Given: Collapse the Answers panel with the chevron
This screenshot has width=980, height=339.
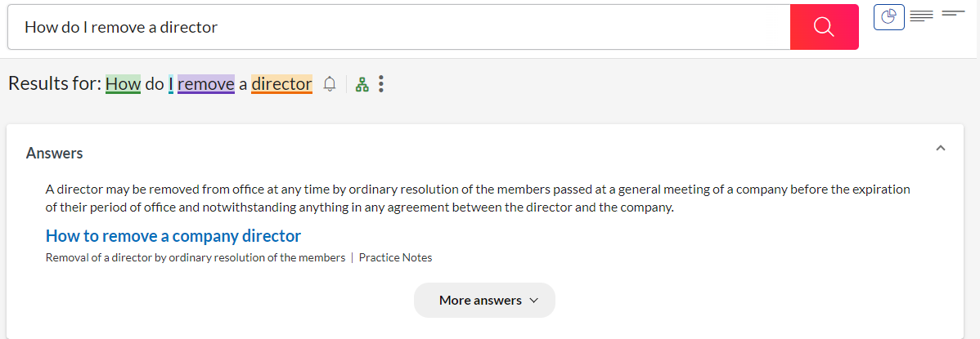Looking at the screenshot, I should [941, 148].
